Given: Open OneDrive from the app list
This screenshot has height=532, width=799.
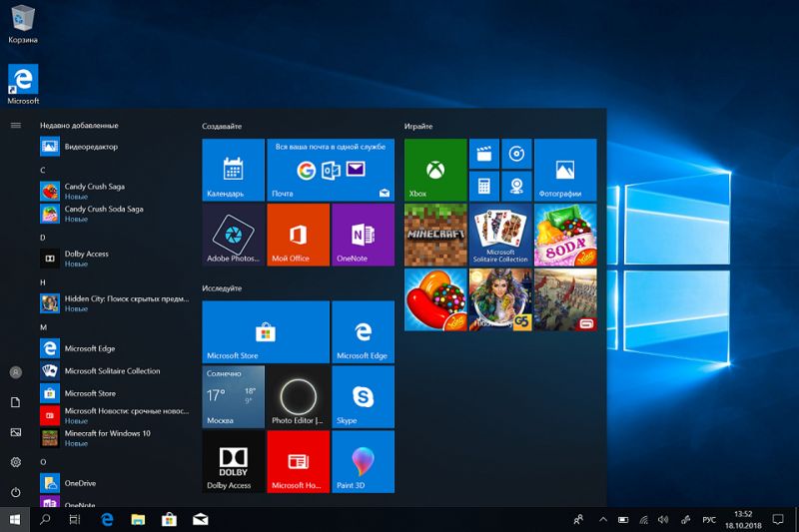Looking at the screenshot, I should [116, 483].
